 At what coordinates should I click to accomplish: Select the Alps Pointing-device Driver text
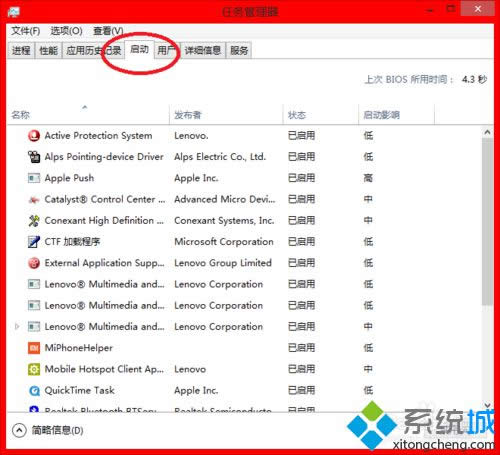tap(104, 157)
